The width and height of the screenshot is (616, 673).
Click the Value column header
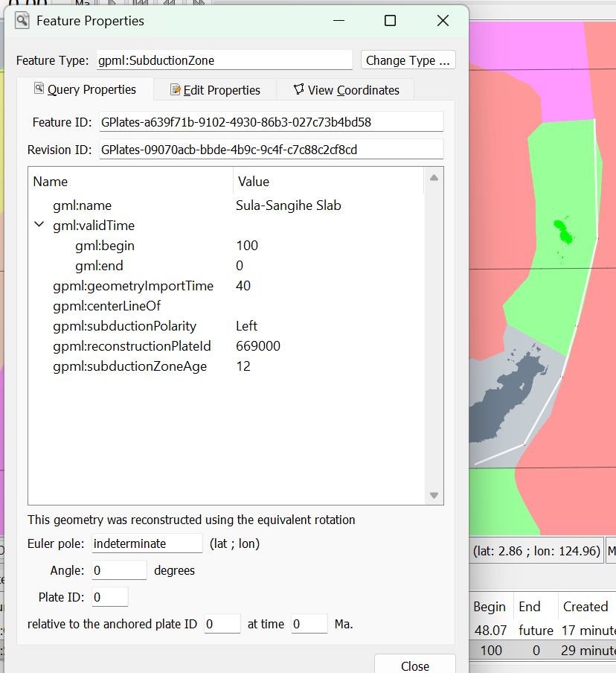point(254,182)
